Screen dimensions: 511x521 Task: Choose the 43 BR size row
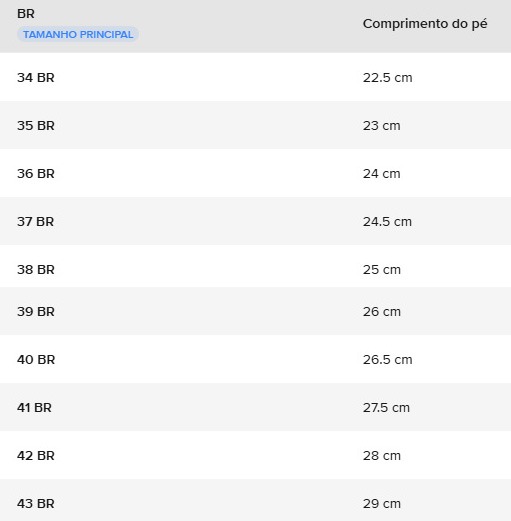255,500
